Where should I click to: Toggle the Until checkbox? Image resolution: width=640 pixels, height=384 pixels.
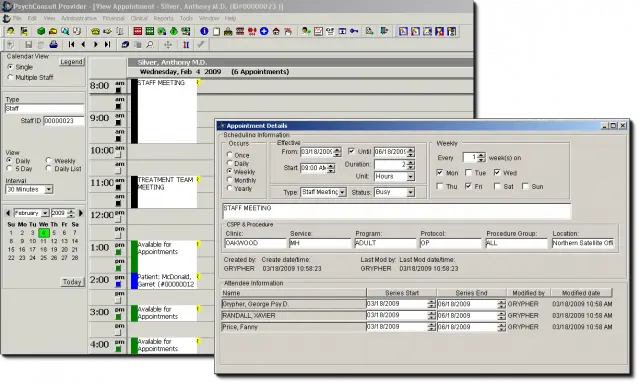pos(351,151)
